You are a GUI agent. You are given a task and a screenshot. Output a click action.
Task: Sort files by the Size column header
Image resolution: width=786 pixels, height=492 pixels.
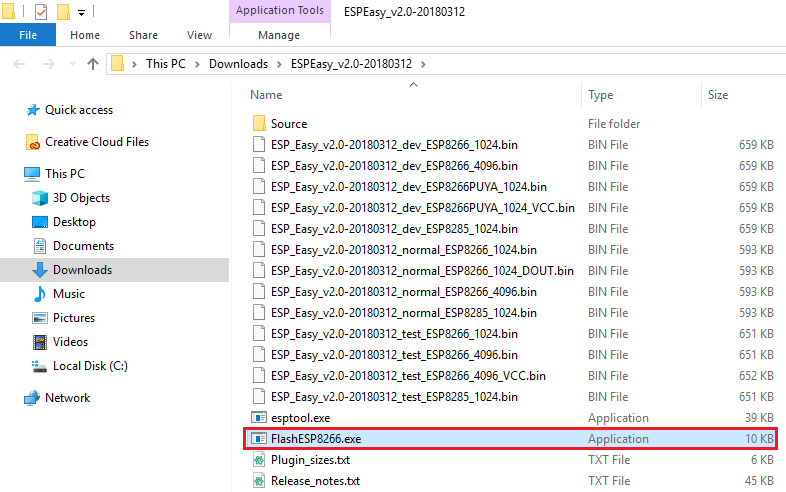(718, 95)
